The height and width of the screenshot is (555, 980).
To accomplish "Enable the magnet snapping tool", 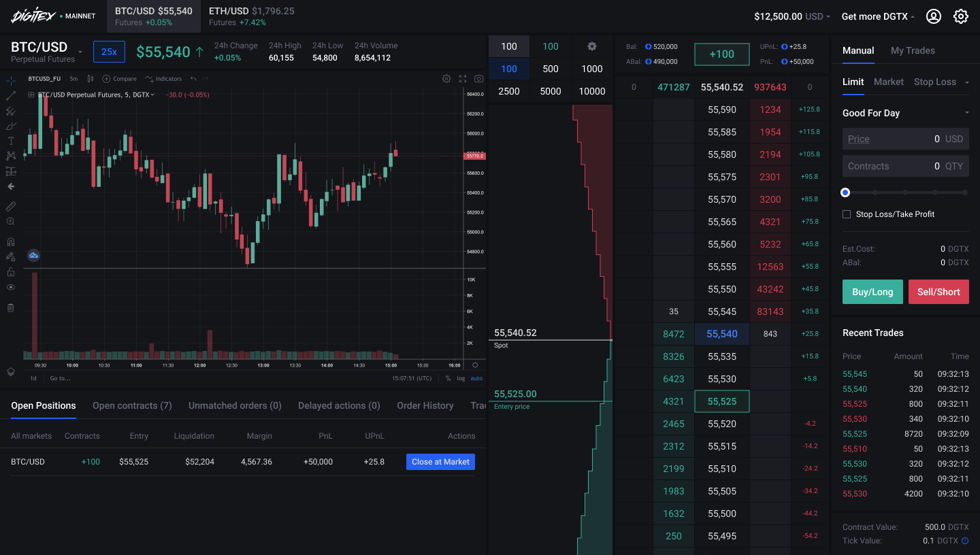I will coord(10,242).
